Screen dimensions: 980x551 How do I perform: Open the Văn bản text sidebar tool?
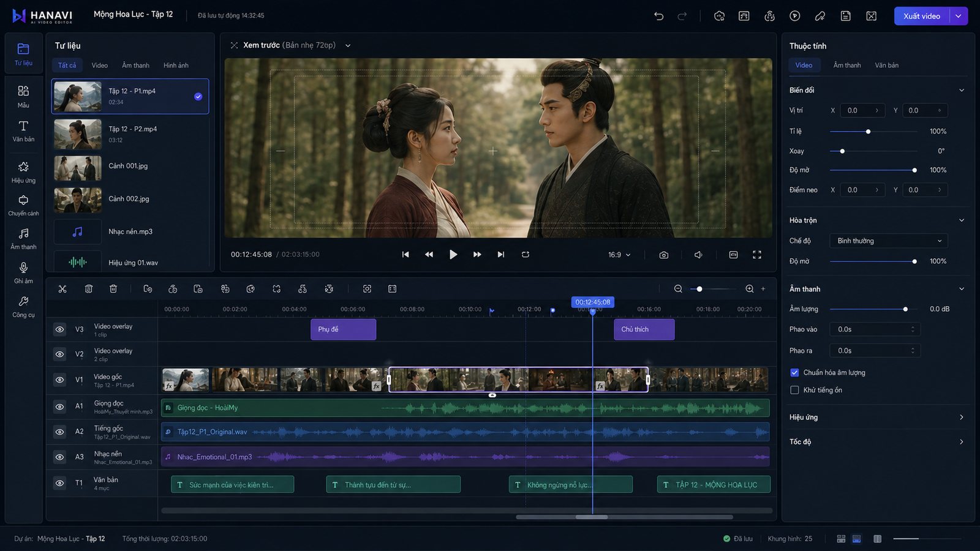tap(23, 131)
